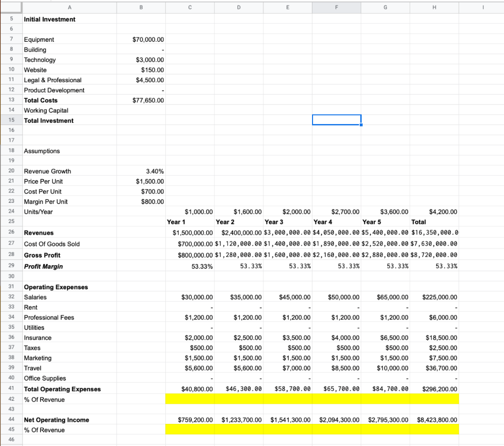The height and width of the screenshot is (446, 504).
Task: Select the Revenue Growth cell showing 3.40%
Action: (x=141, y=171)
